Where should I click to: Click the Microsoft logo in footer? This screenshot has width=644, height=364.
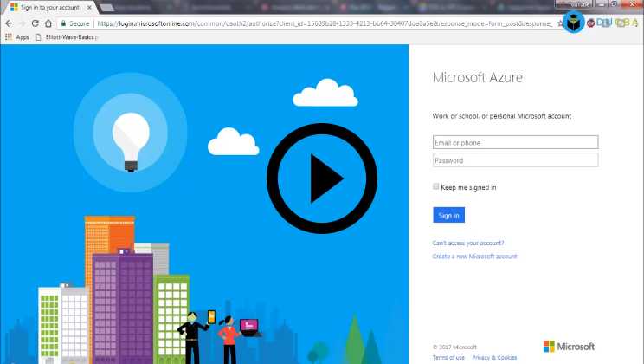pos(569,347)
